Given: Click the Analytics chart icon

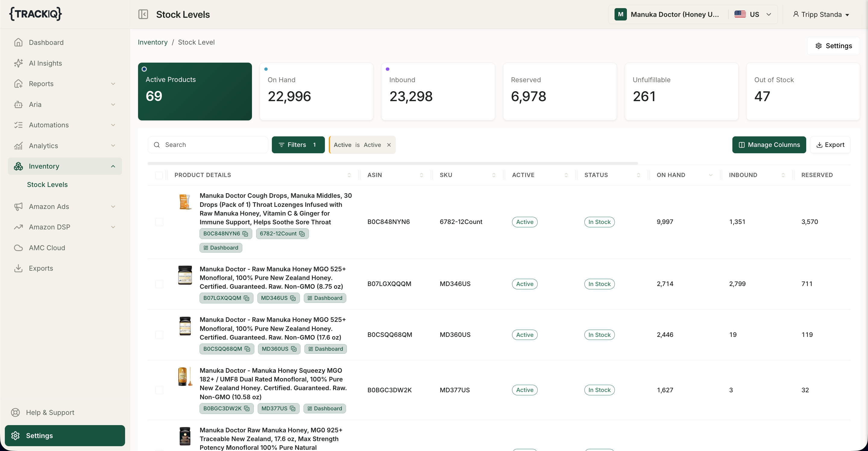Looking at the screenshot, I should click(x=18, y=146).
